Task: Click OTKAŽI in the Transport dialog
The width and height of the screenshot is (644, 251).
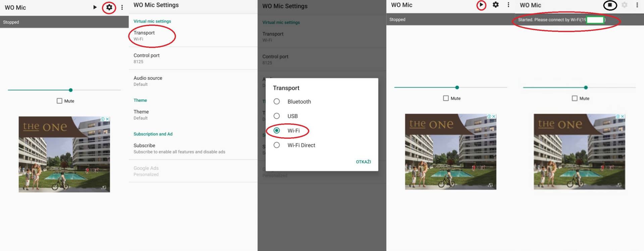Action: point(363,162)
